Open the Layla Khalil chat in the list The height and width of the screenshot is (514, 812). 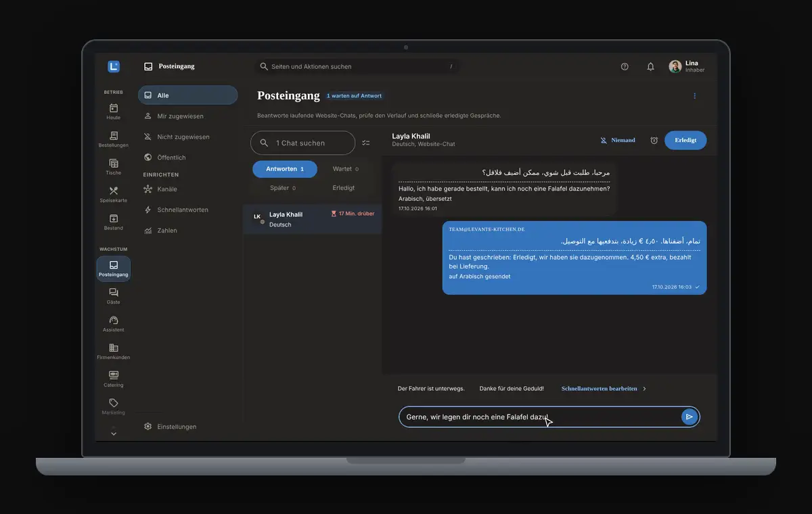(313, 219)
